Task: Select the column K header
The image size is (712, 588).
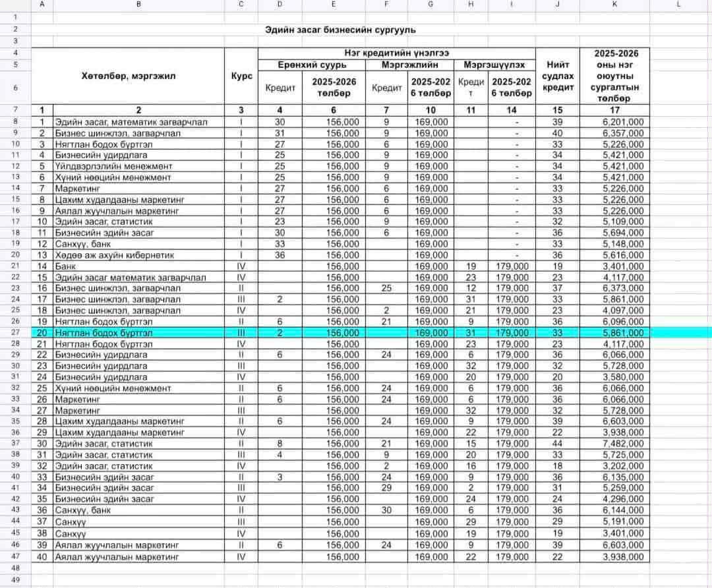Action: tap(614, 4)
